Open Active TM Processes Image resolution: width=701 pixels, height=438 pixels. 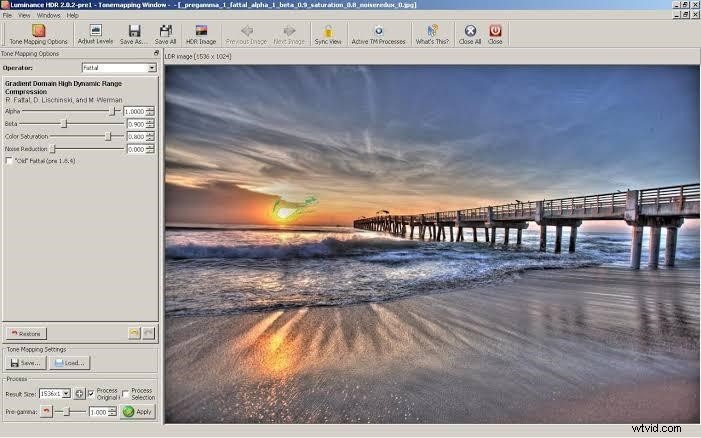click(x=378, y=34)
